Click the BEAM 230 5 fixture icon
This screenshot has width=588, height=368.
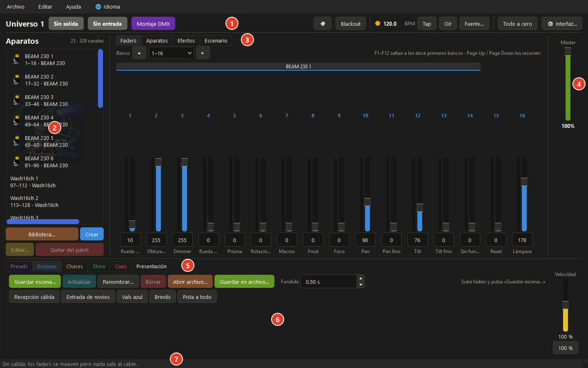click(x=16, y=141)
